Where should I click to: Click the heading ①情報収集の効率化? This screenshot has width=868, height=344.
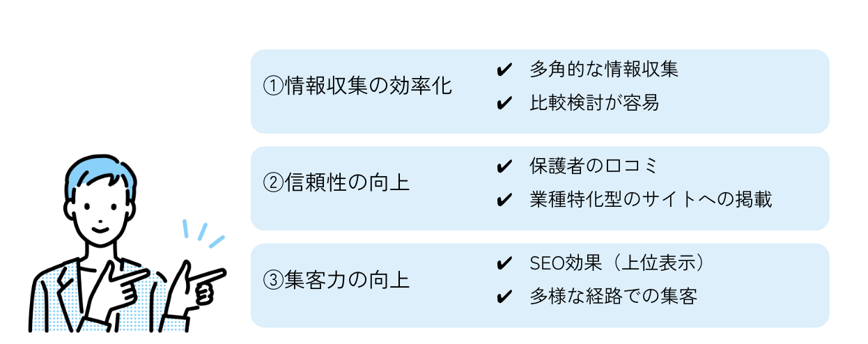[357, 86]
